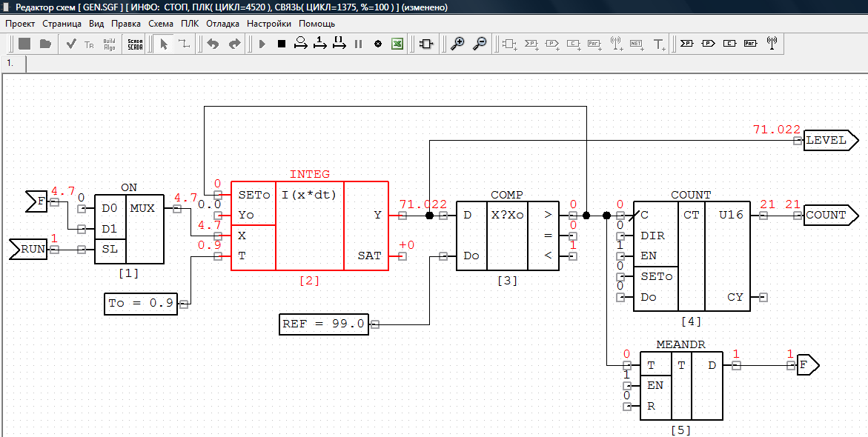Image resolution: width=868 pixels, height=437 pixels.
Task: Open the Настройки menu
Action: [x=269, y=24]
